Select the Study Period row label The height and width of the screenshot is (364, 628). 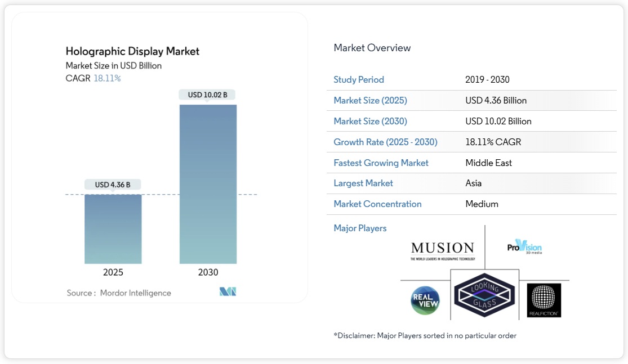359,80
